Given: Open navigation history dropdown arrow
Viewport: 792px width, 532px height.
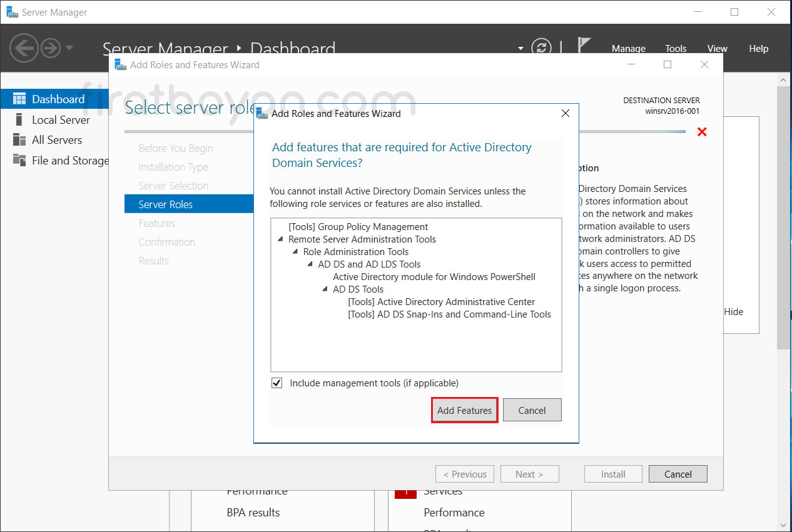Looking at the screenshot, I should tap(69, 48).
